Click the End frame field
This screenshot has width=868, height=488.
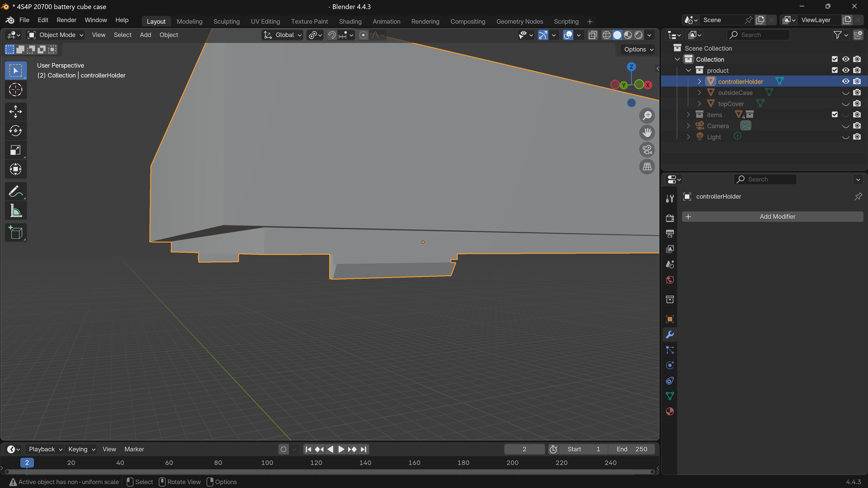click(x=631, y=449)
